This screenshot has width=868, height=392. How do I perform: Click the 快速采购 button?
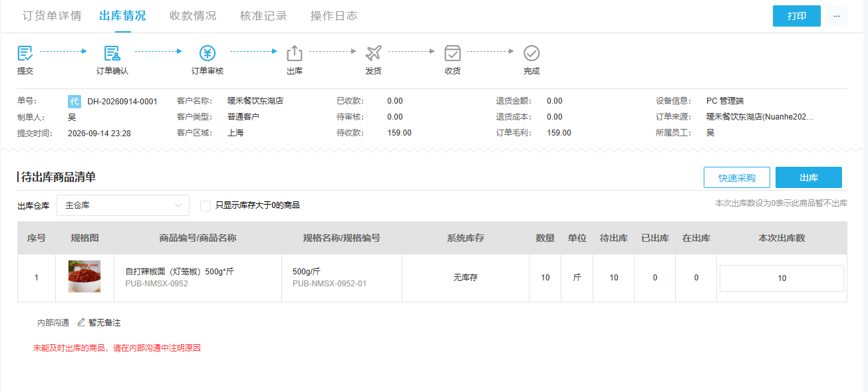click(737, 177)
